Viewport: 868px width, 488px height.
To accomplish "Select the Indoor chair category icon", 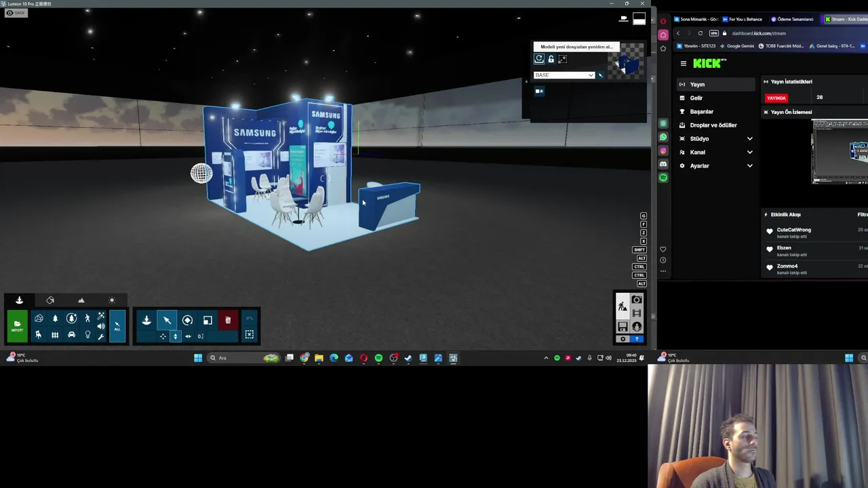I will click(39, 335).
